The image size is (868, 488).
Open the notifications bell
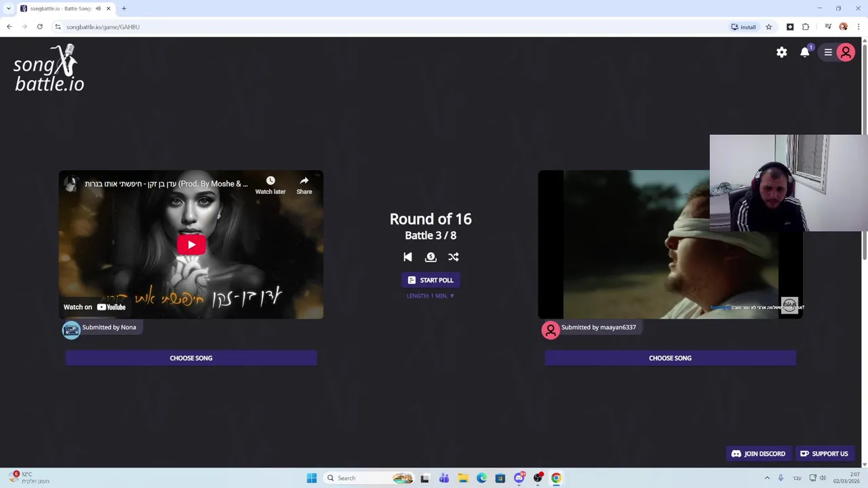point(805,52)
